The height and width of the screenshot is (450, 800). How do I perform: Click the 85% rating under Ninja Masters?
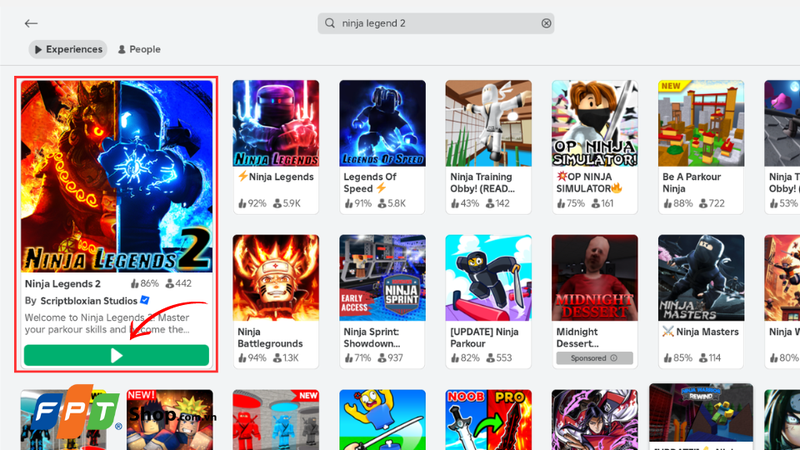click(x=677, y=358)
